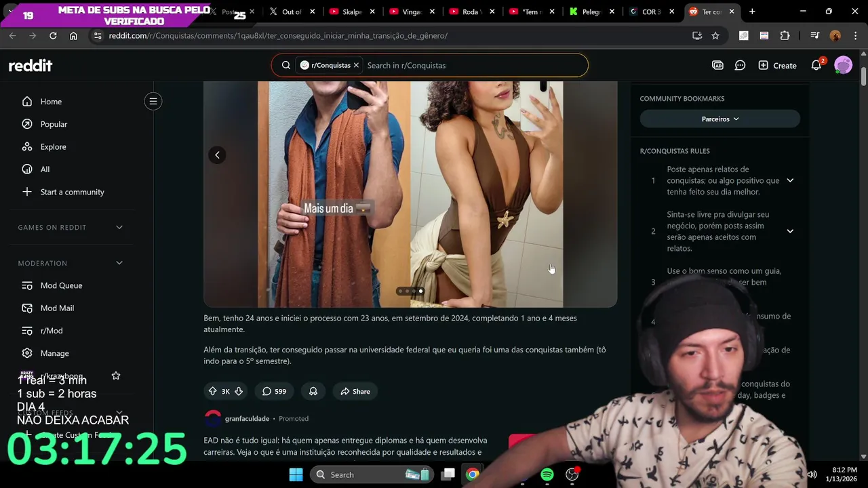
Task: Open Reddit chat
Action: tap(741, 65)
